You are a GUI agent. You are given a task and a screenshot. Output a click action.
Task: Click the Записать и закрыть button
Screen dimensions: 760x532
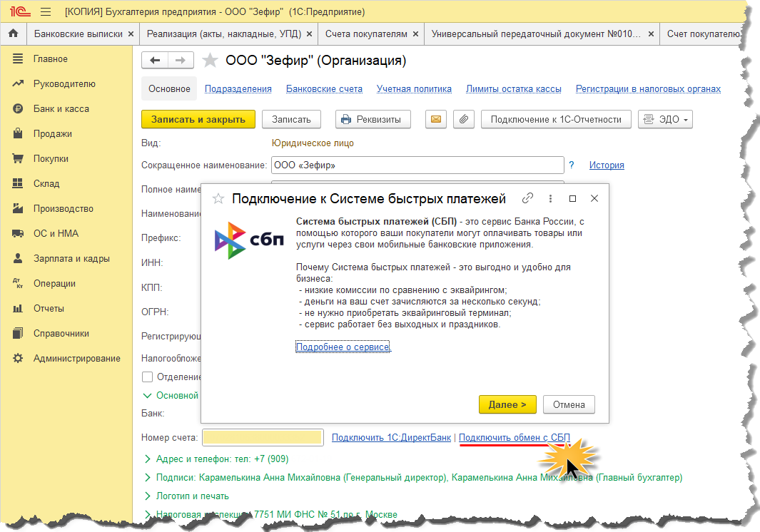pyautogui.click(x=198, y=119)
